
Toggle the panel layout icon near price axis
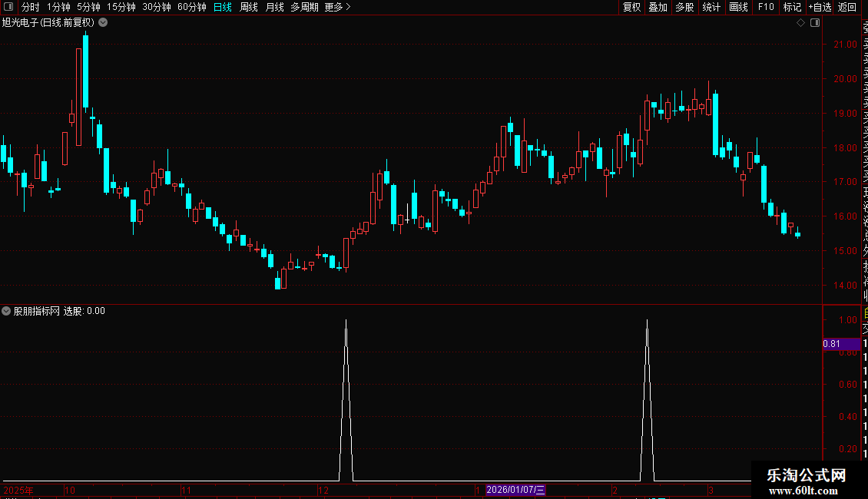coord(815,23)
